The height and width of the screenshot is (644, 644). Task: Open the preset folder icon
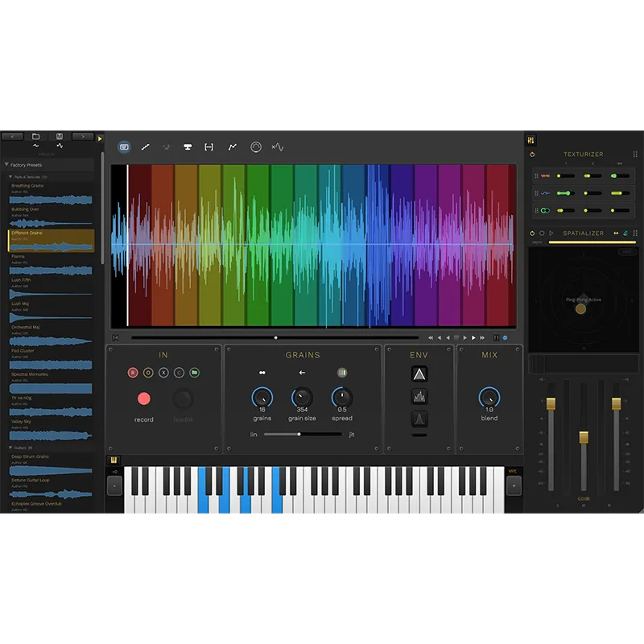tap(35, 136)
